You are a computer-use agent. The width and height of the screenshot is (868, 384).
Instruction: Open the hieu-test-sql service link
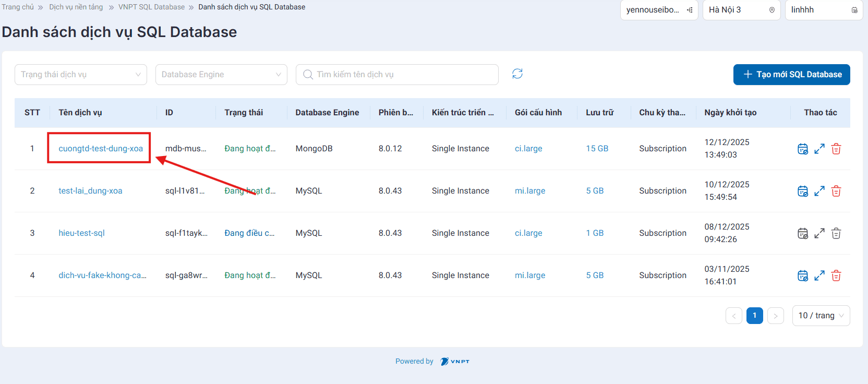(x=81, y=233)
